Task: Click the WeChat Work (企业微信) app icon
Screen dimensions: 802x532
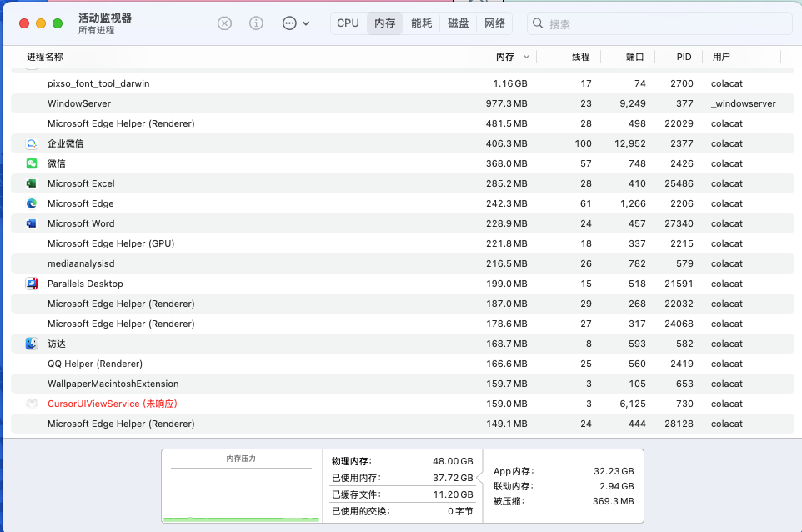Action: point(32,143)
